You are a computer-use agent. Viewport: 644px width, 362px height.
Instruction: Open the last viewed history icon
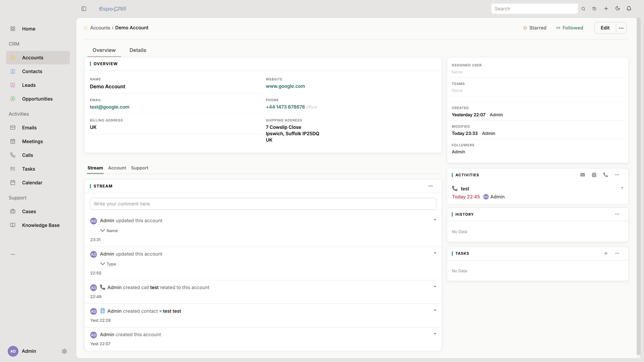coord(595,9)
